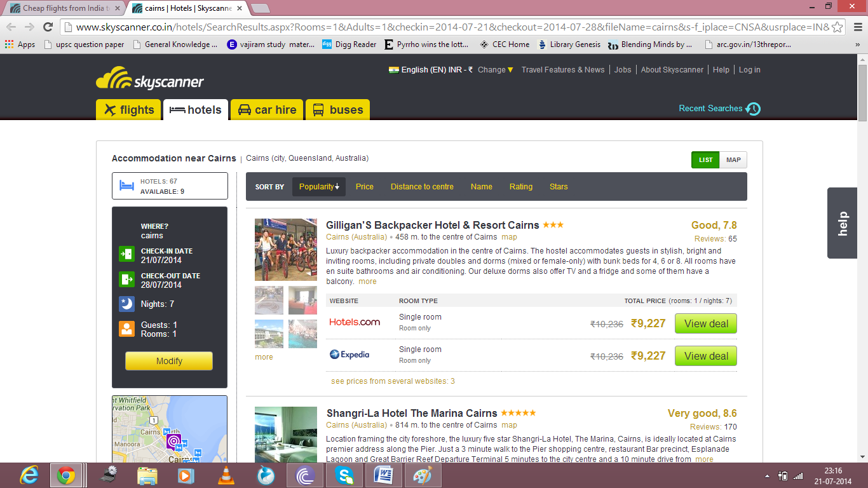The width and height of the screenshot is (868, 488).
Task: Open the Help link in header
Action: tap(721, 70)
